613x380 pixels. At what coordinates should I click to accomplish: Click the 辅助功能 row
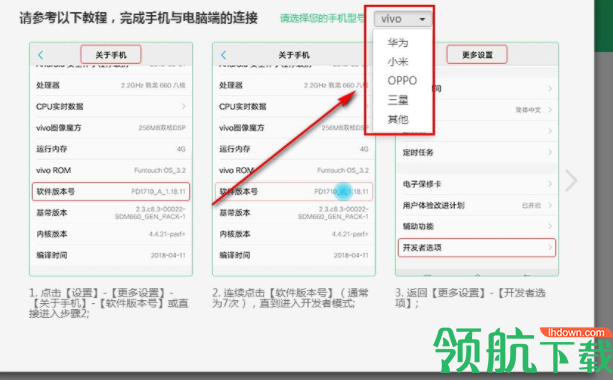click(x=477, y=226)
